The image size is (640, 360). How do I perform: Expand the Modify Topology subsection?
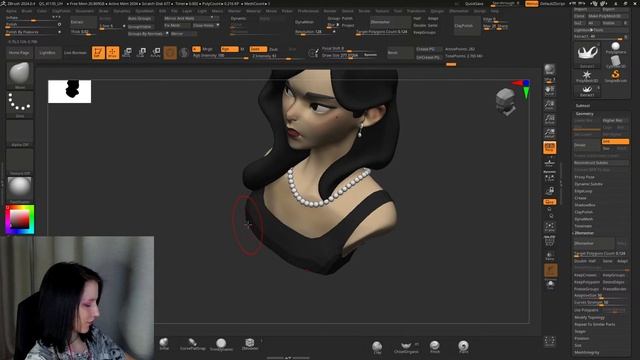coord(589,317)
